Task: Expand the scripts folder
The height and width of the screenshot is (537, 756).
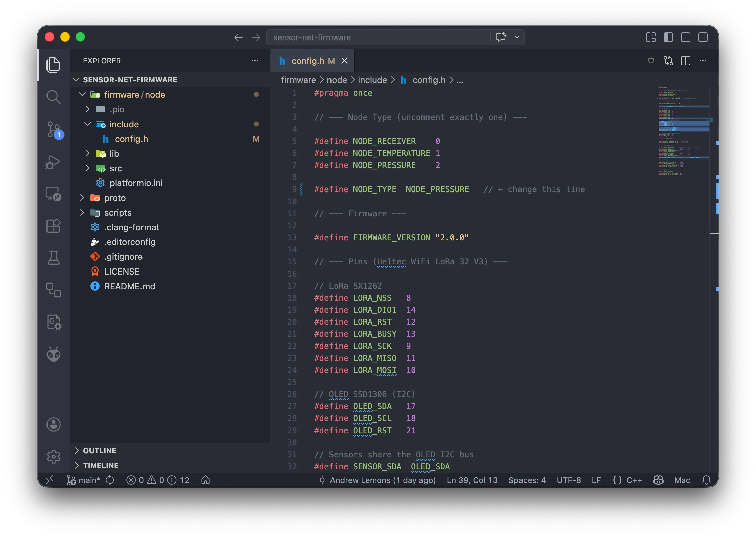Action: 170,213
